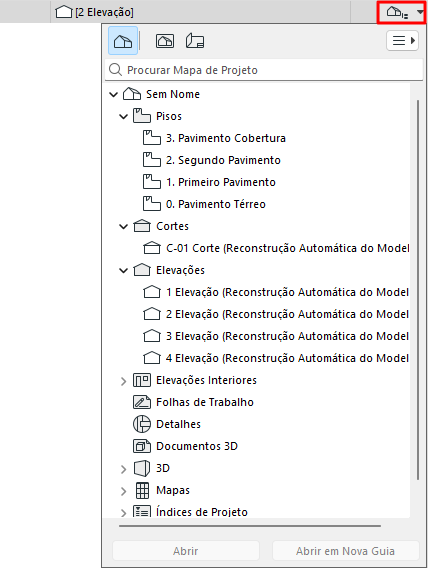Expand the Elevações Interiores group
Screen dimensions: 428x568
tap(124, 381)
